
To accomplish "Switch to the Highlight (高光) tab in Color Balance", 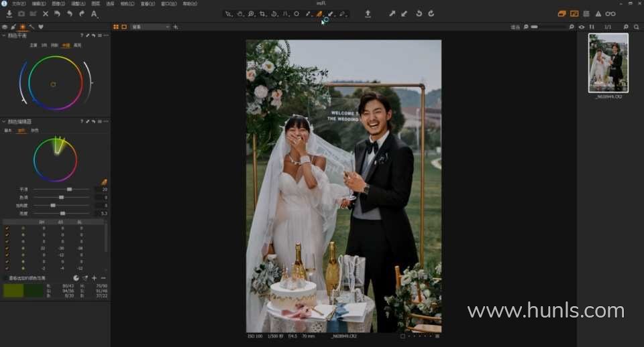I will click(77, 46).
